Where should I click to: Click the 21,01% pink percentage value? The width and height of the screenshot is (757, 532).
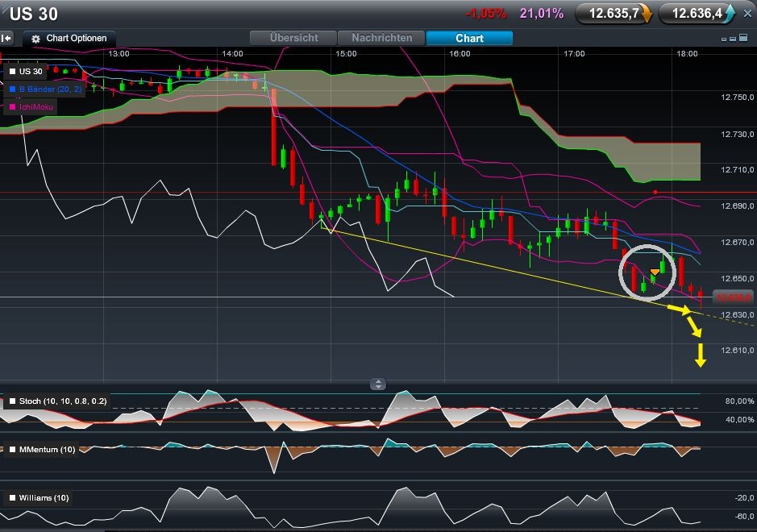click(x=542, y=14)
